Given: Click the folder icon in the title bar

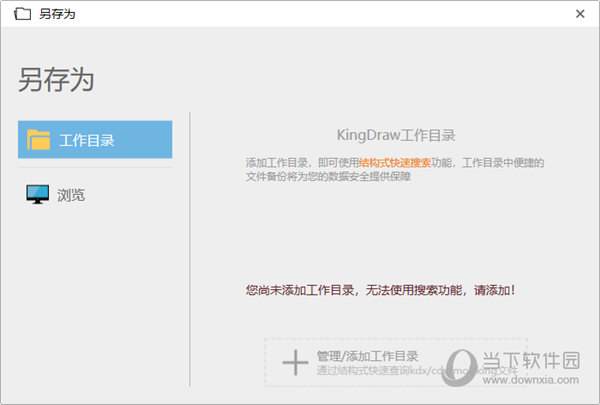Looking at the screenshot, I should click(22, 14).
